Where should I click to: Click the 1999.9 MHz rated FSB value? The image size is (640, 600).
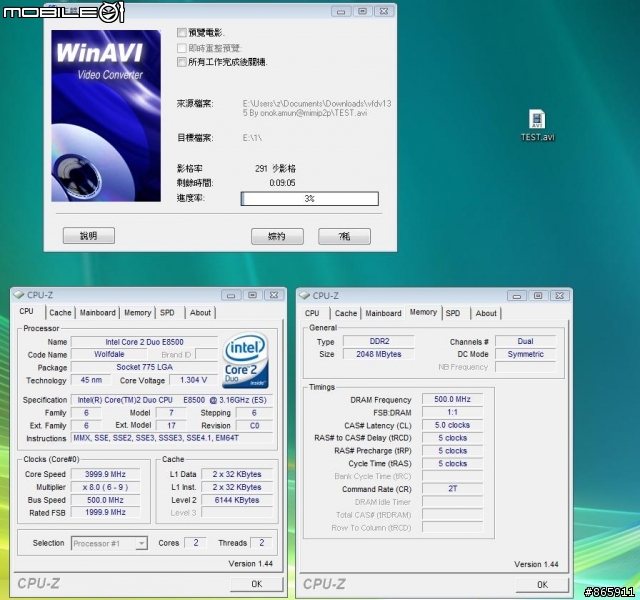[105, 512]
